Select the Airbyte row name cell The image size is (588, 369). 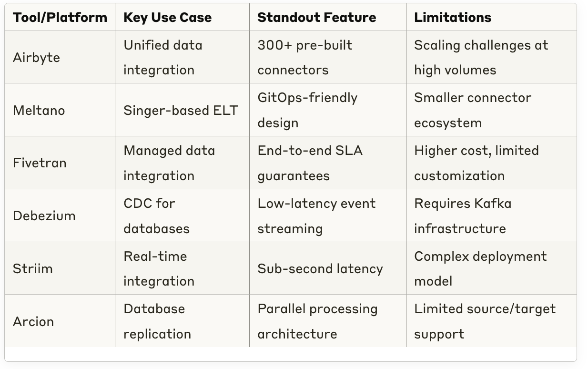(60, 57)
